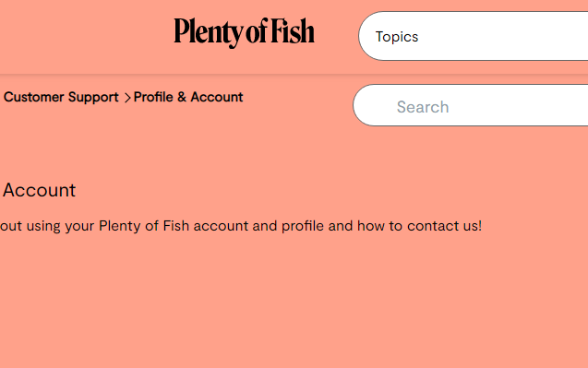The width and height of the screenshot is (588, 368).
Task: Return home via the Plenty of Fish wordmark
Action: (244, 32)
